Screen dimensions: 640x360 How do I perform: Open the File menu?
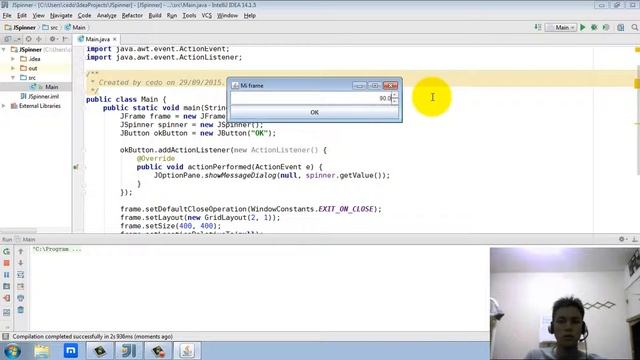[x=7, y=16]
